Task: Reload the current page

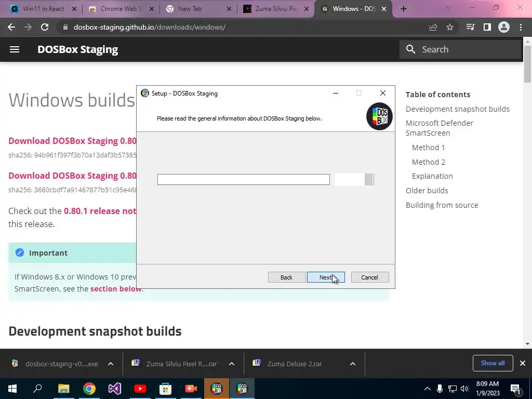Action: coord(45,27)
